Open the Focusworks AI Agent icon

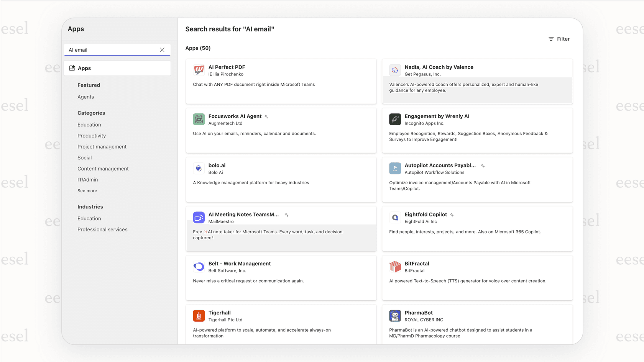[199, 119]
